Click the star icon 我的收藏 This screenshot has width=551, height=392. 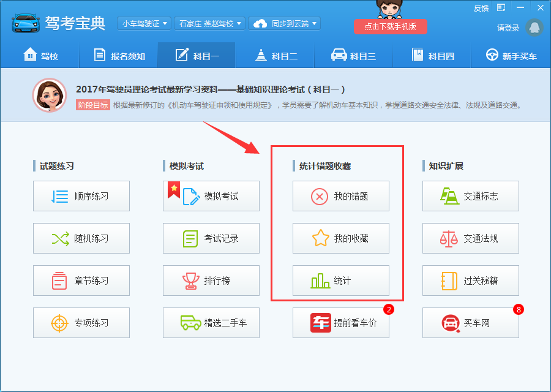pos(320,238)
